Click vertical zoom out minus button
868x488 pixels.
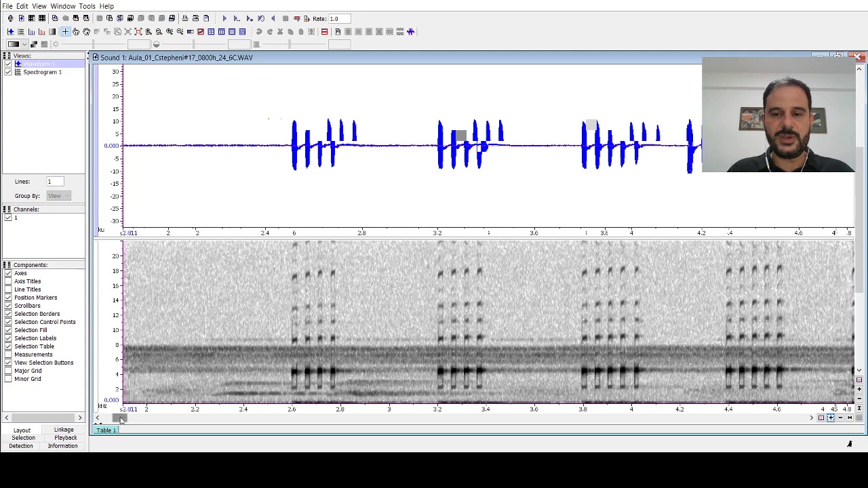tap(859, 399)
